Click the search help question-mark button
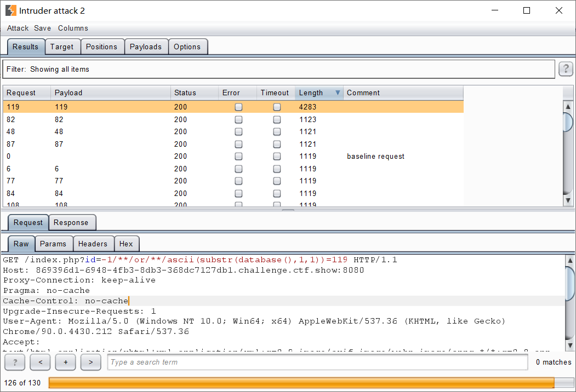Image resolution: width=576 pixels, height=392 pixels. [15, 362]
